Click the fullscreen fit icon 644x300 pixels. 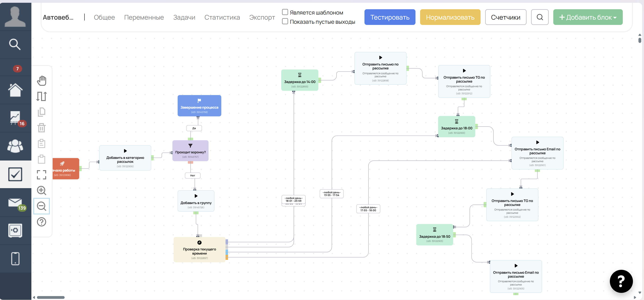click(x=42, y=175)
